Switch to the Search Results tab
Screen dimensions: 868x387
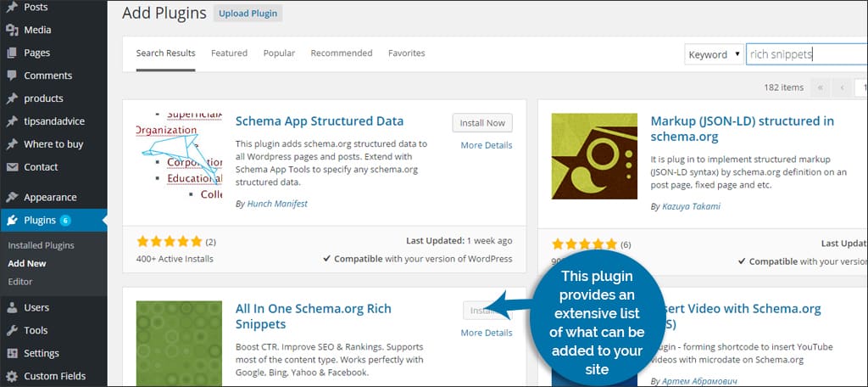(165, 53)
